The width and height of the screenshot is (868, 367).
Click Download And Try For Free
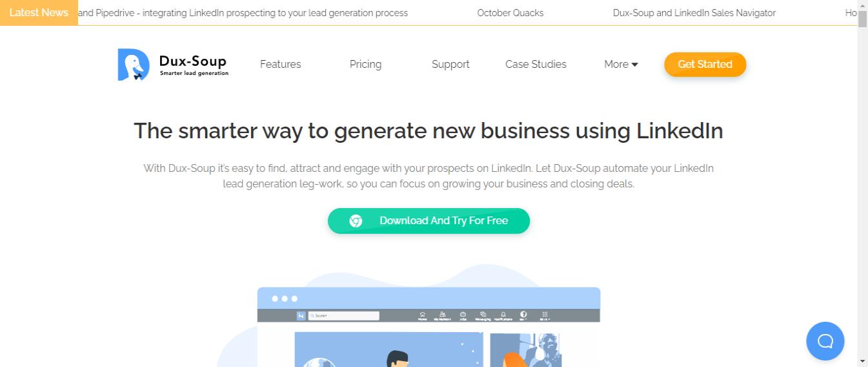click(443, 221)
